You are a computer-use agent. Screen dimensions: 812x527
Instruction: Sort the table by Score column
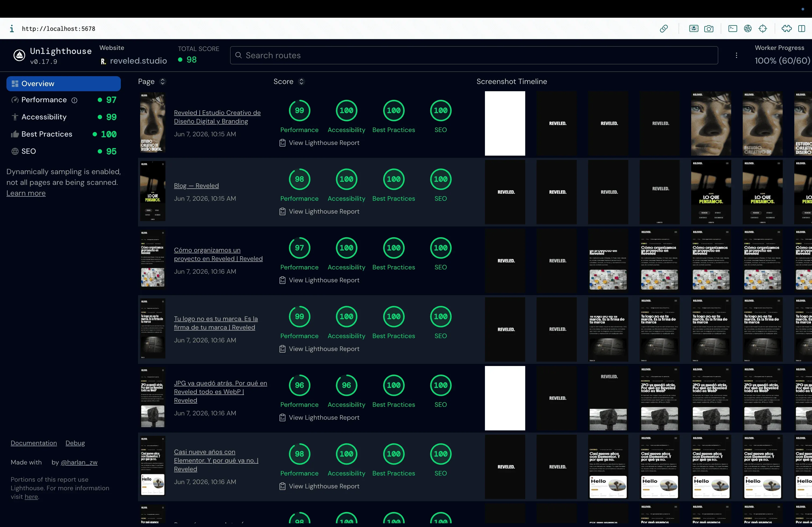click(x=301, y=82)
